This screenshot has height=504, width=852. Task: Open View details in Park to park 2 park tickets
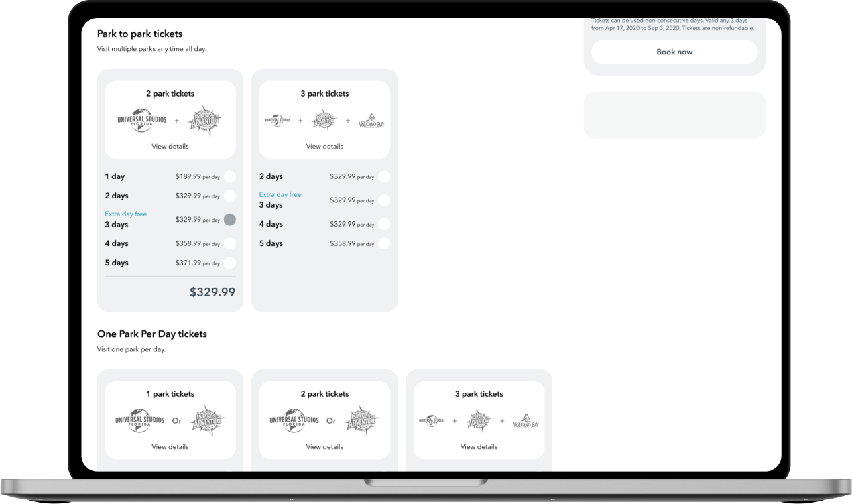tap(170, 146)
